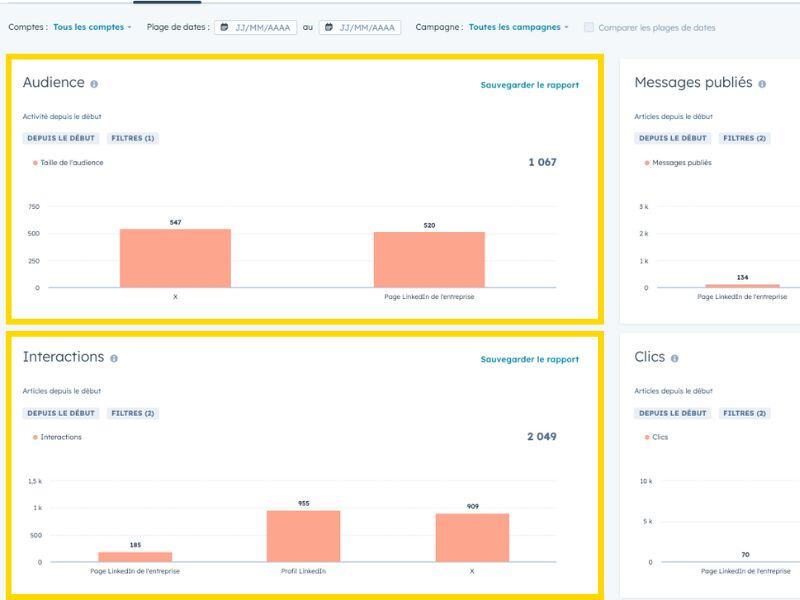Image resolution: width=800 pixels, height=600 pixels.
Task: Click the end date JJ/MM/AAAA field
Action: tap(360, 28)
